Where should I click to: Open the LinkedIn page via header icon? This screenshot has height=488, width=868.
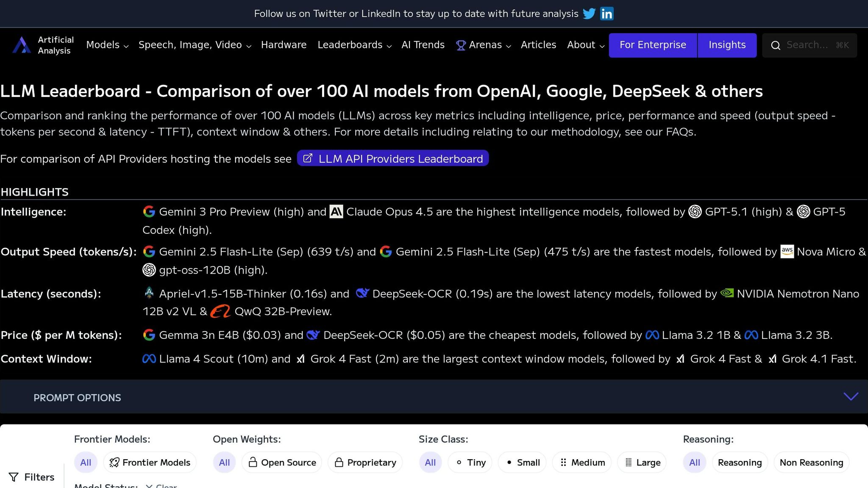click(606, 14)
